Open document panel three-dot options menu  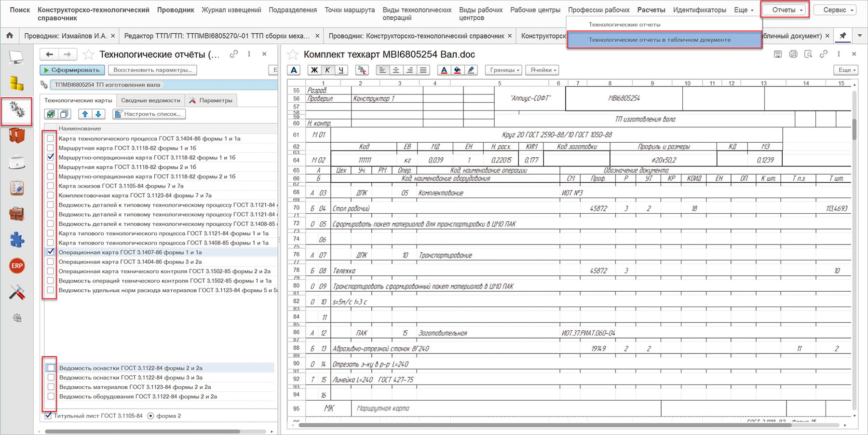pyautogui.click(x=839, y=54)
